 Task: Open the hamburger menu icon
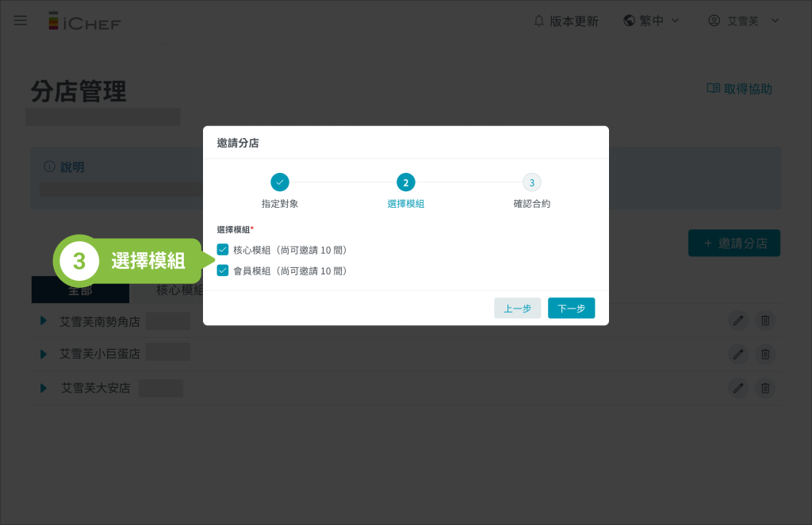pos(20,21)
